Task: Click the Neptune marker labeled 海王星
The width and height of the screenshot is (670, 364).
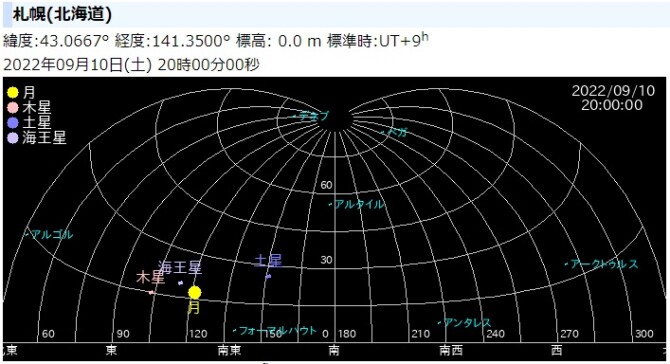Action: 180,282
